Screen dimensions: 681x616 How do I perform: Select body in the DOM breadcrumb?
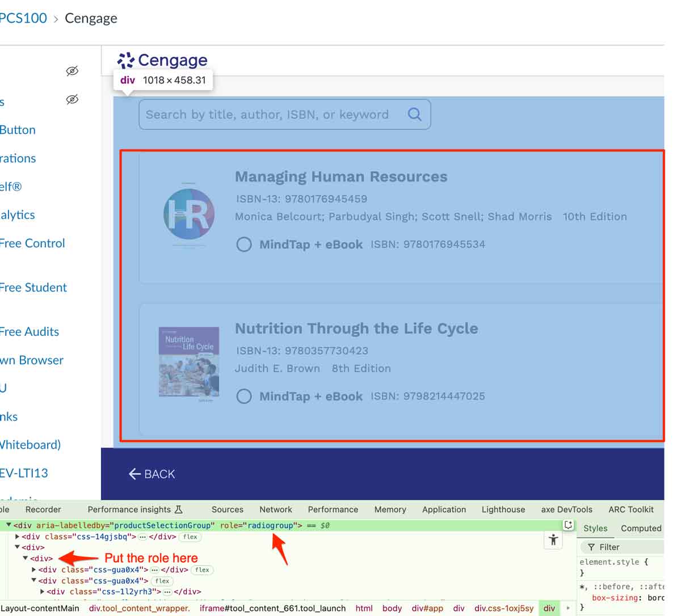pos(392,608)
